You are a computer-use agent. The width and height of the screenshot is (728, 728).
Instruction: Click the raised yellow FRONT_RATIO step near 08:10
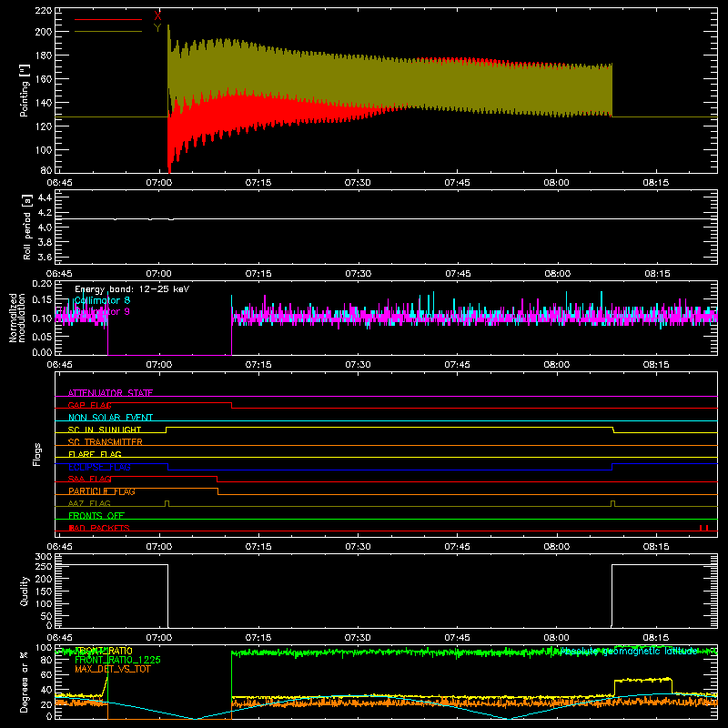tap(643, 680)
